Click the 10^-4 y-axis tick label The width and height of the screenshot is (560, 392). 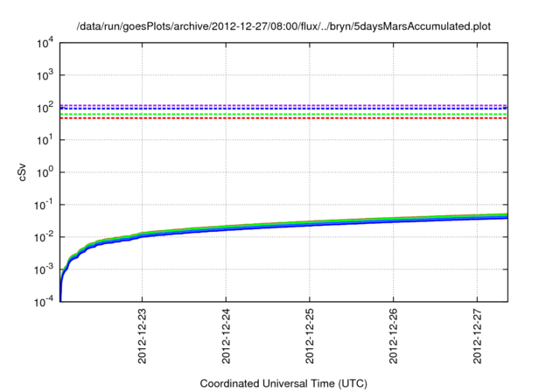point(44,302)
